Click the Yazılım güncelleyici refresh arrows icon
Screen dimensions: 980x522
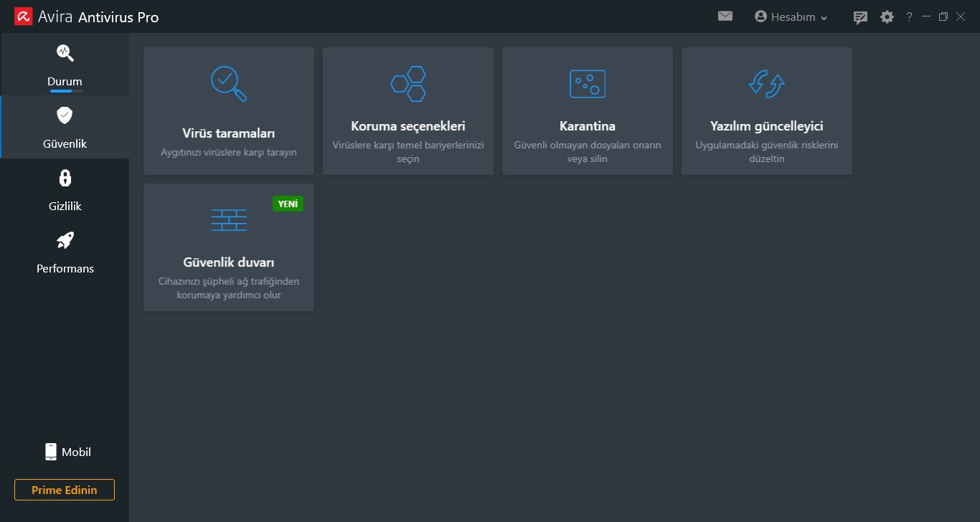(x=767, y=83)
